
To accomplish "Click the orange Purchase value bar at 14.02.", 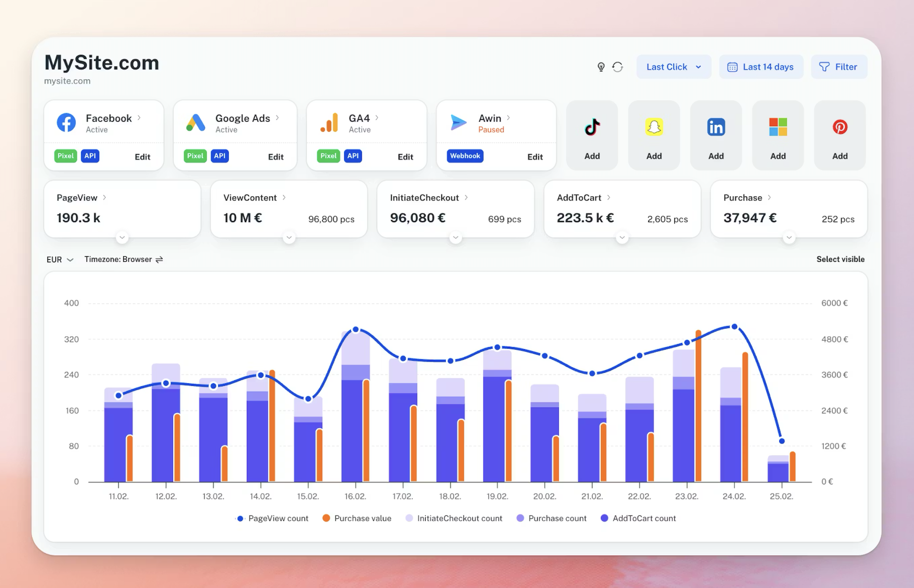I will (x=272, y=426).
